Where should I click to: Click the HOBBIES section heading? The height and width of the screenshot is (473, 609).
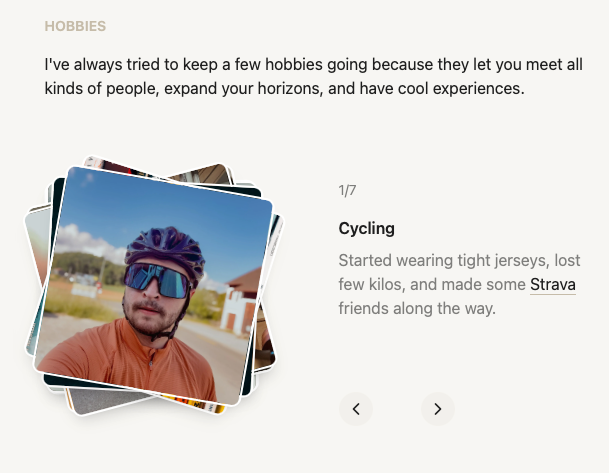tap(75, 26)
